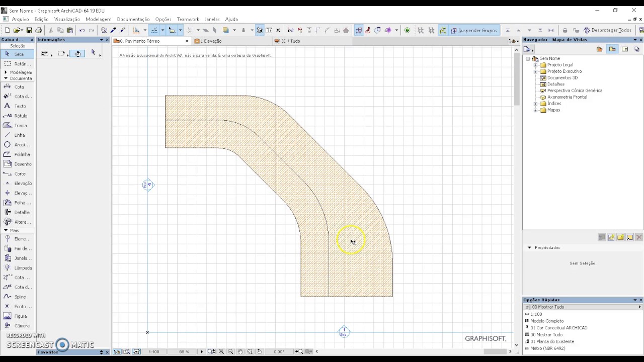Image resolution: width=644 pixels, height=362 pixels.
Task: Click the 1:100 scale field in bottom bar
Action: click(153, 351)
